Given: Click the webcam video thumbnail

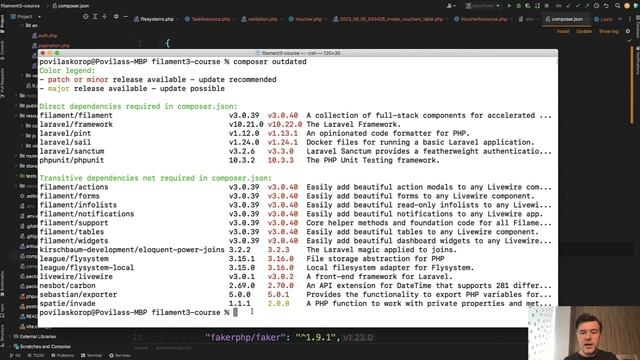Looking at the screenshot, I should (584, 333).
